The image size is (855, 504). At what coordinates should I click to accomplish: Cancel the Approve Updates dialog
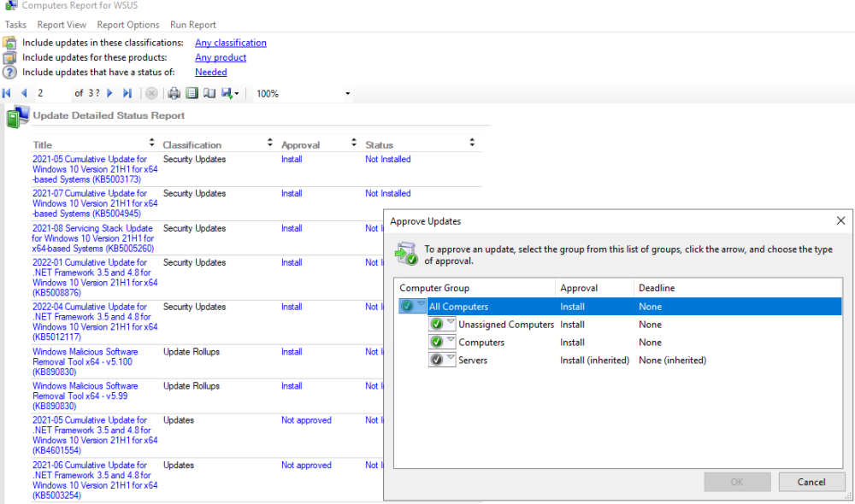(811, 482)
